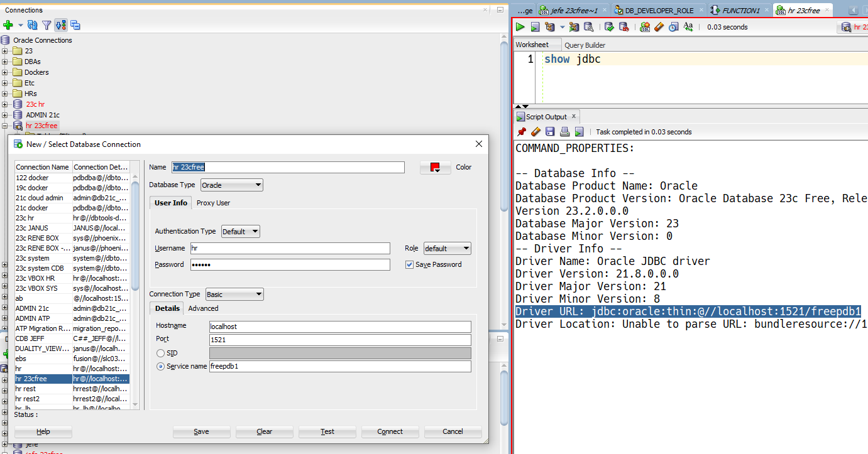Click the Cancel button
The height and width of the screenshot is (454, 868).
[x=453, y=431]
